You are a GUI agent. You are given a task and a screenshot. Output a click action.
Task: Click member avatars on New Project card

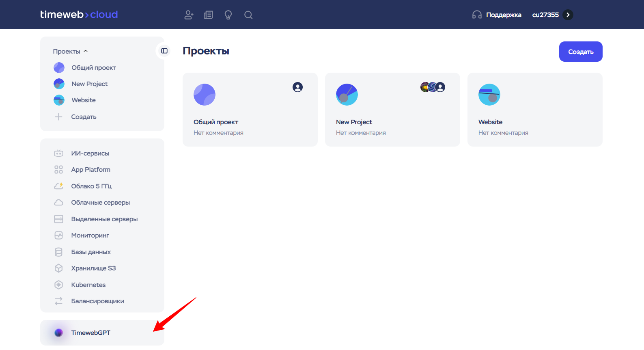click(x=433, y=87)
